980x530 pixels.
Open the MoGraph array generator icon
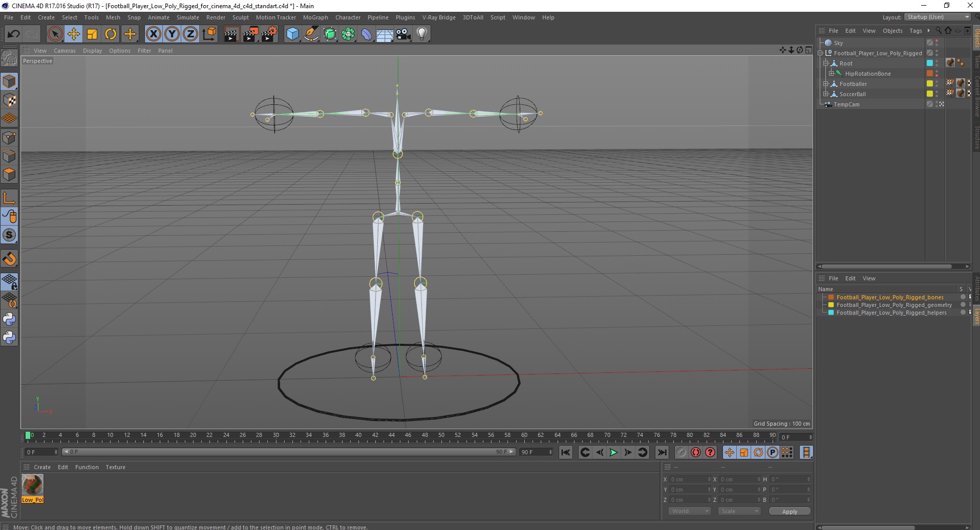tap(348, 34)
